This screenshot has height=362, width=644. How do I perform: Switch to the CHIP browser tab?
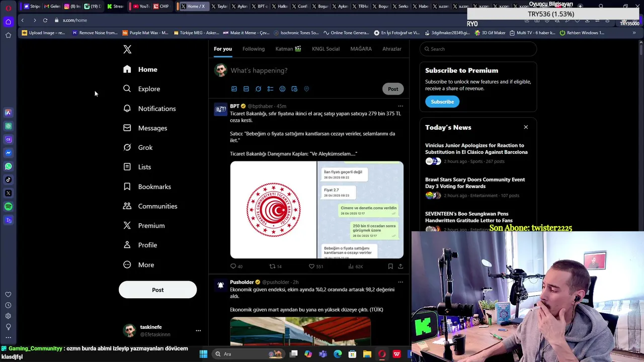pyautogui.click(x=161, y=6)
